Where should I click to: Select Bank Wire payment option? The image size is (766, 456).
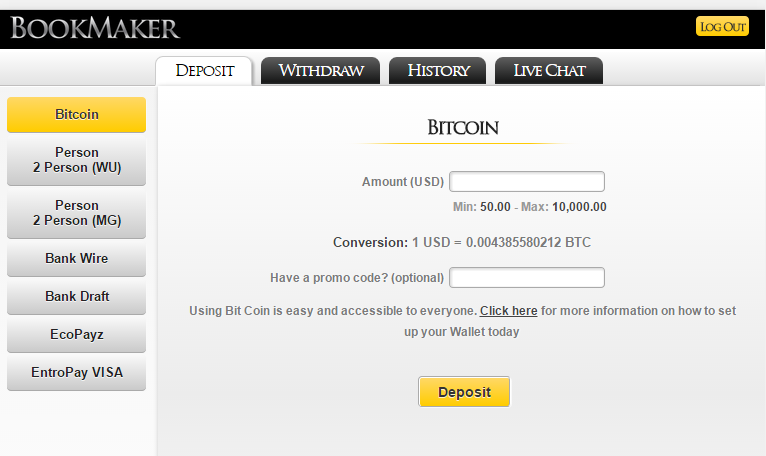tap(77, 259)
